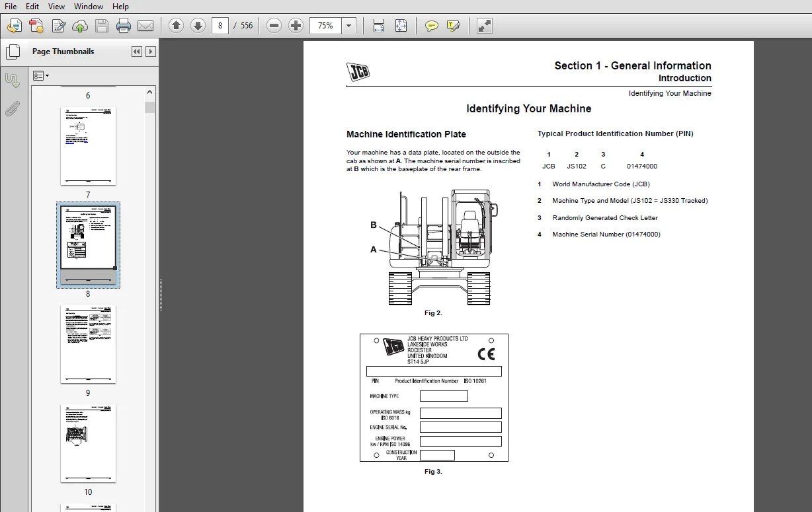The height and width of the screenshot is (512, 812).
Task: Click thumbnail scrollbar up arrow
Action: [x=150, y=92]
